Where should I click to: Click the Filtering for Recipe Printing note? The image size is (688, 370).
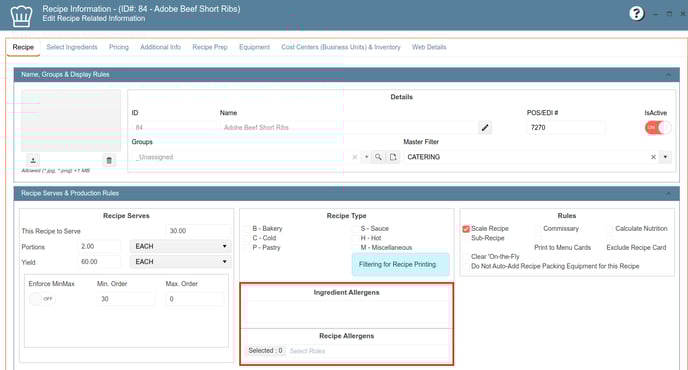pyautogui.click(x=401, y=264)
